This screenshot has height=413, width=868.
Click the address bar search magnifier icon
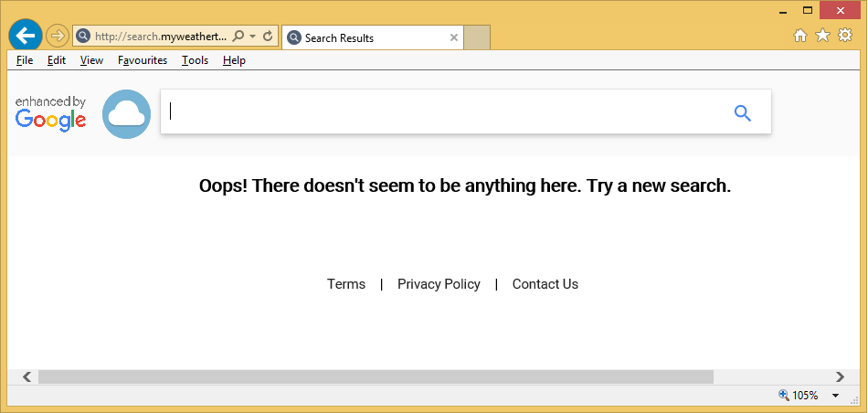click(238, 37)
